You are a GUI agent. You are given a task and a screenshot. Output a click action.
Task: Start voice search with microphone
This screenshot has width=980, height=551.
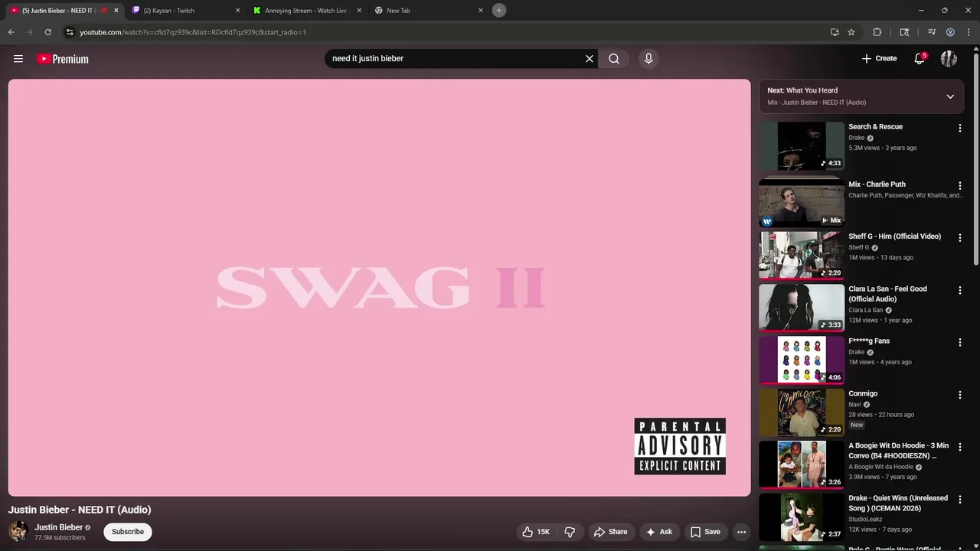(x=648, y=59)
